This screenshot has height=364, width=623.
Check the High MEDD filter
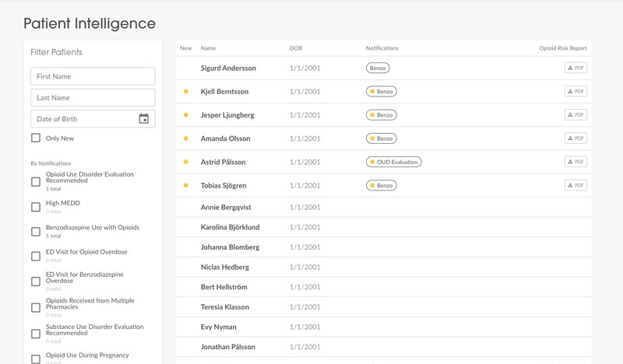tap(36, 207)
